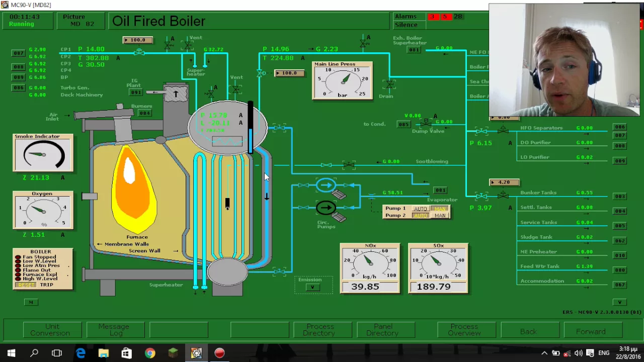This screenshot has width=644, height=362.
Task: Click the safety valve above Exh. Boiler Superheater
Action: click(364, 43)
